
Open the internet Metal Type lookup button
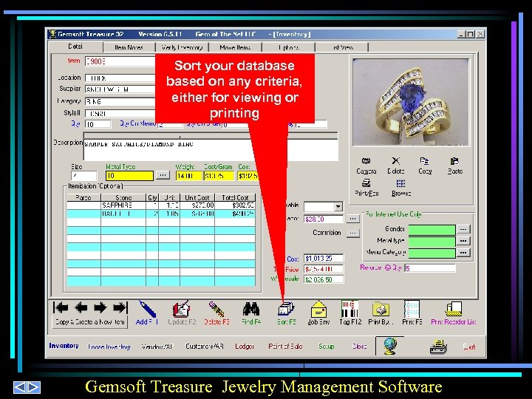pos(463,241)
